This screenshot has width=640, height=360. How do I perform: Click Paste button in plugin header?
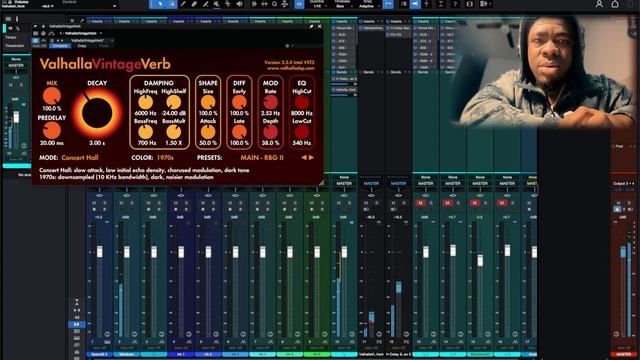point(103,46)
